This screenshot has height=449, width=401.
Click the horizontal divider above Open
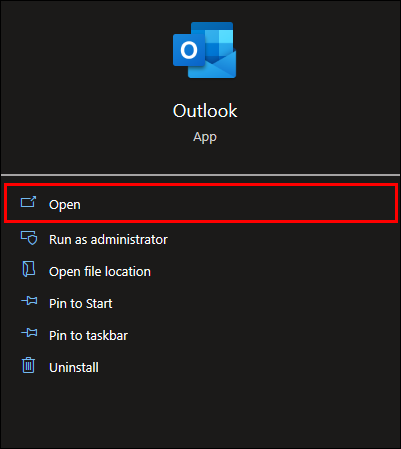[x=200, y=175]
